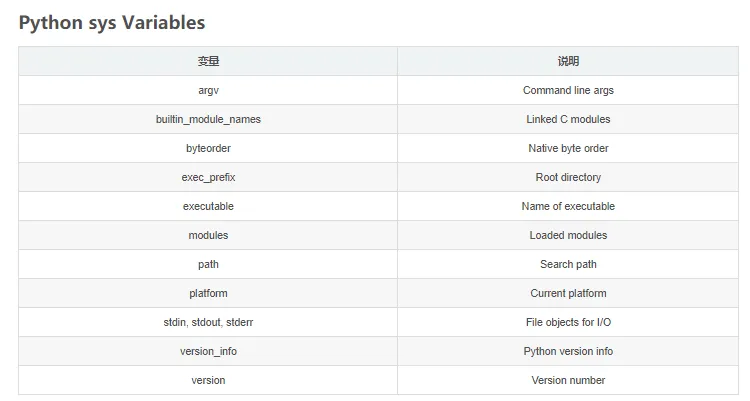Select the version_info variable cell
The width and height of the screenshot is (750, 401).
point(208,351)
